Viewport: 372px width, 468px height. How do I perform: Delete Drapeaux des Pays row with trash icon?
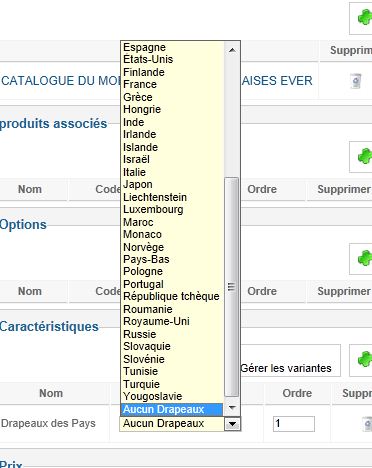367,424
